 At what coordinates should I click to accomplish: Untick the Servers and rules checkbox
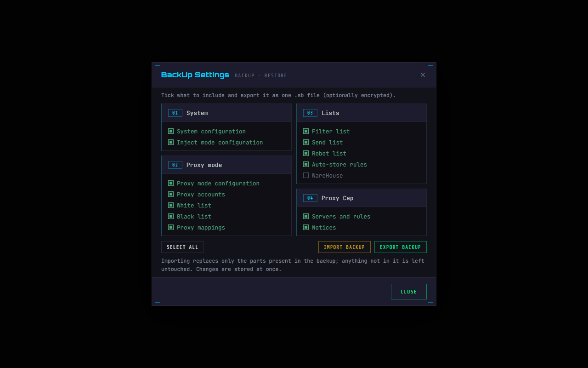click(x=306, y=216)
